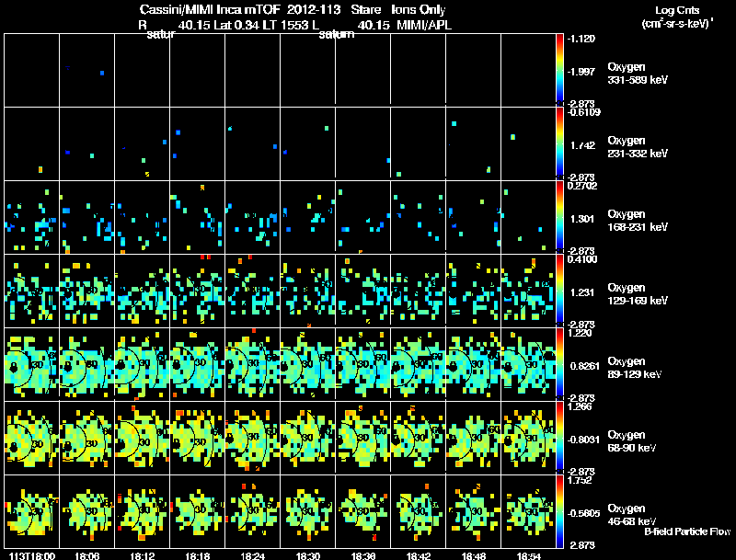
Task: Click the 113T18:00 time axis label
Action: pyautogui.click(x=32, y=555)
